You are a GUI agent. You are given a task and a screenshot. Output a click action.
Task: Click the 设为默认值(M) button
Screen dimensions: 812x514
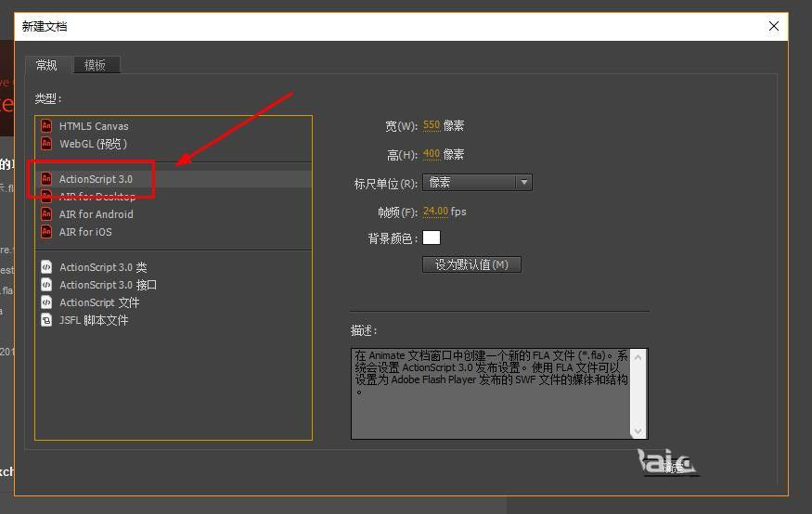(x=471, y=264)
